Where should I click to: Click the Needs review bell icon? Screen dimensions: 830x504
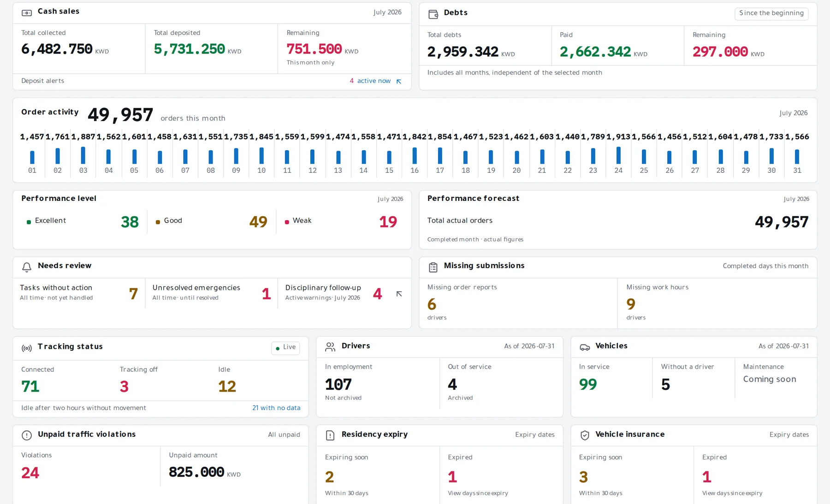tap(27, 267)
